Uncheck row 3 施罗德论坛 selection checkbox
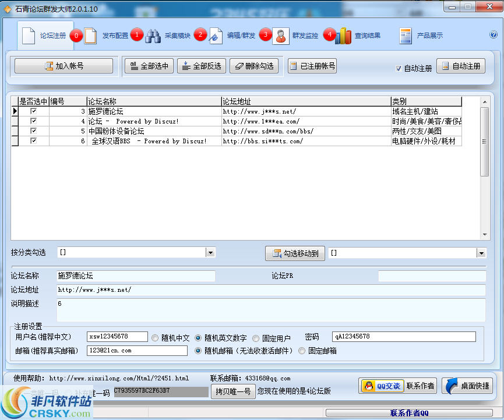Image resolution: width=504 pixels, height=420 pixels. pos(33,111)
